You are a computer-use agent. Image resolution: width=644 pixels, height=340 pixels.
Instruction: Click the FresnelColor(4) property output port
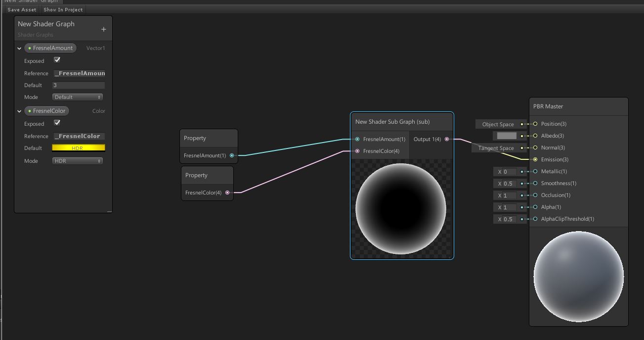pos(227,193)
